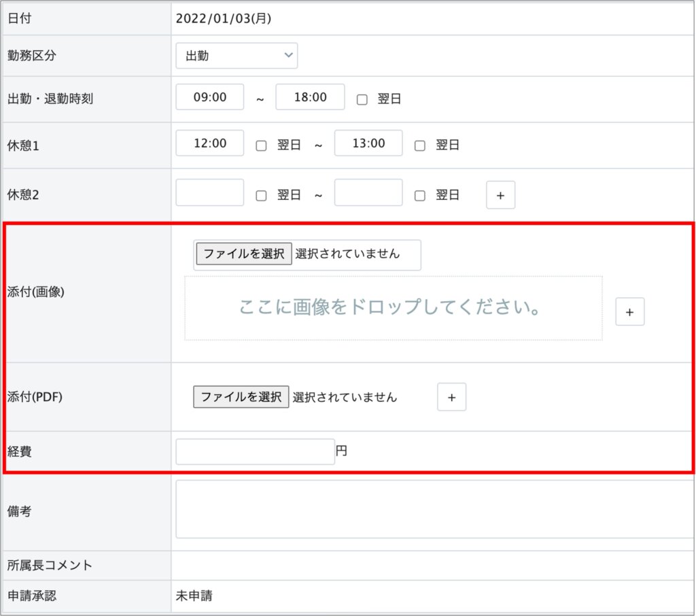Add another PDF attachment with plus button

click(x=451, y=397)
